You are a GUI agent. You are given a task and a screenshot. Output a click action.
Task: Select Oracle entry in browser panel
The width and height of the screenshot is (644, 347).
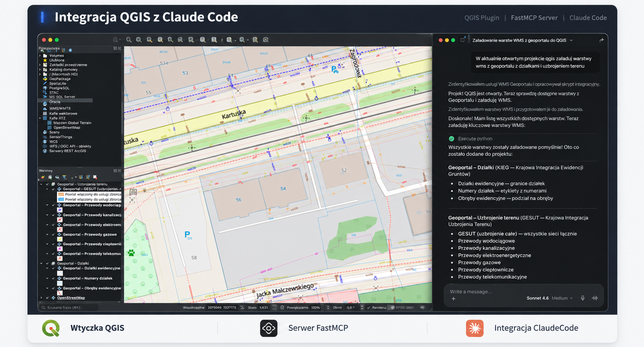pos(55,102)
